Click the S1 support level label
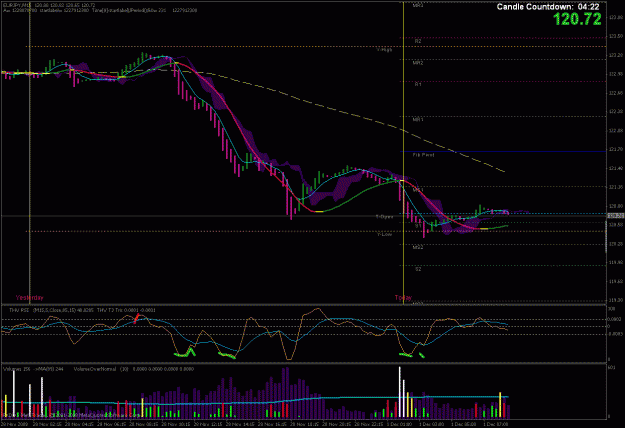625x428 pixels. tap(418, 226)
